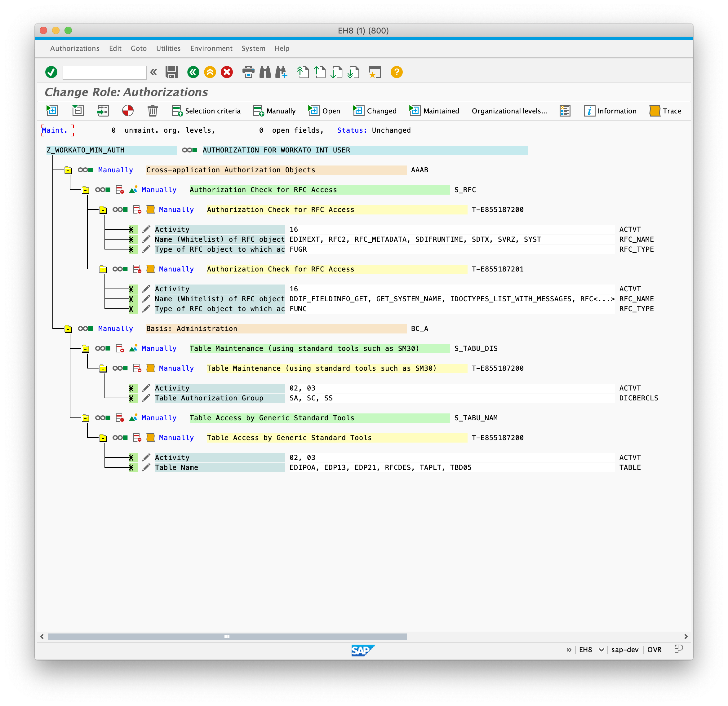Click the red Cancel X icon

pos(227,72)
